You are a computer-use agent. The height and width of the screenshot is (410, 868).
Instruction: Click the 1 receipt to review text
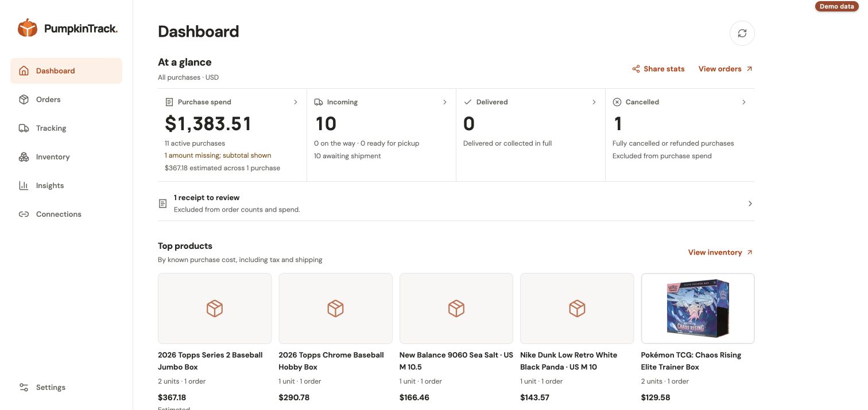(207, 197)
